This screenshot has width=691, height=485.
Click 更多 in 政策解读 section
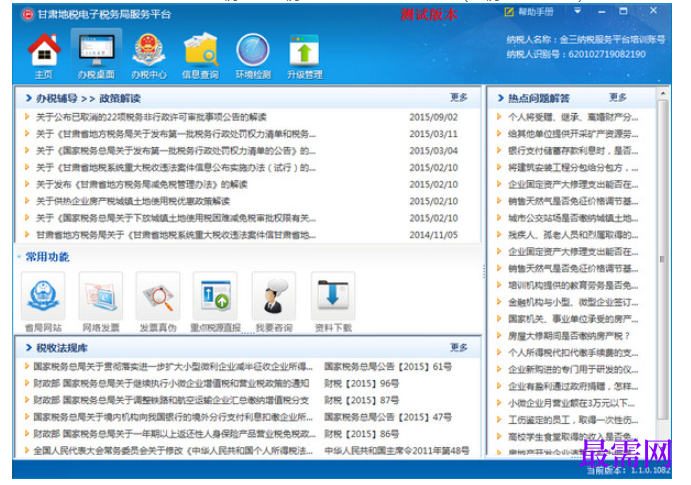(x=459, y=97)
